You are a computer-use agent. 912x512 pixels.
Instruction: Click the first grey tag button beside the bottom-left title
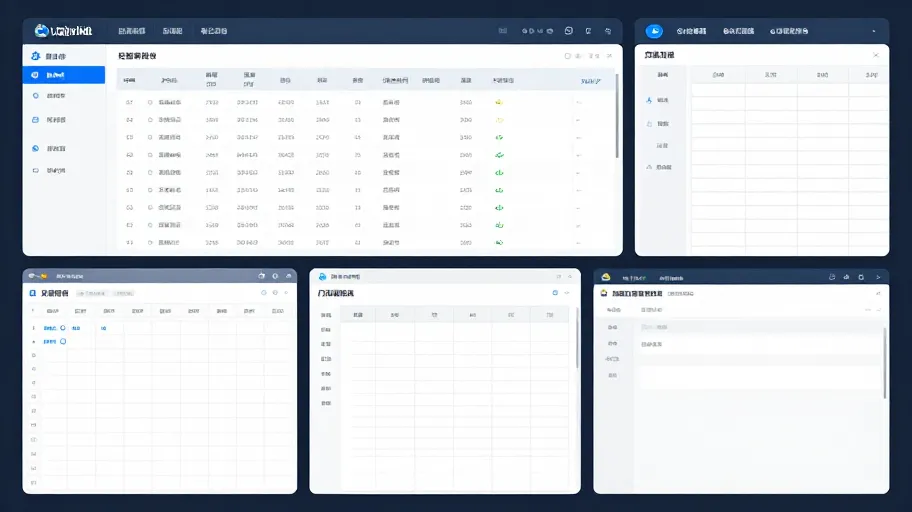[x=92, y=293]
